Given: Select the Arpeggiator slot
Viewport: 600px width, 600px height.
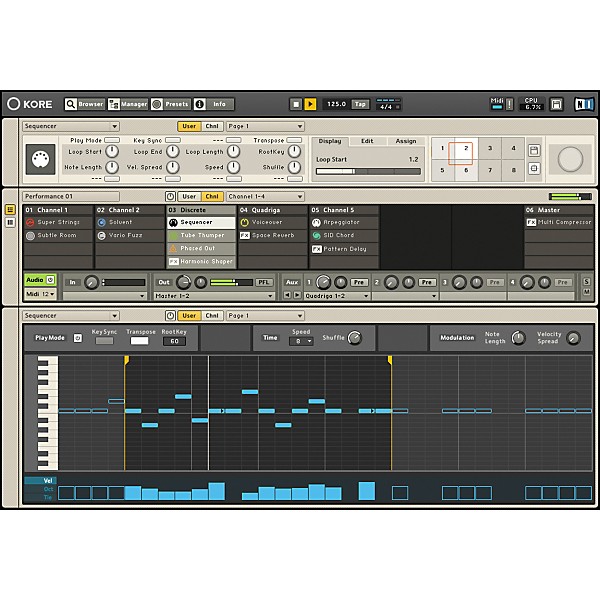Looking at the screenshot, I should click(x=344, y=222).
